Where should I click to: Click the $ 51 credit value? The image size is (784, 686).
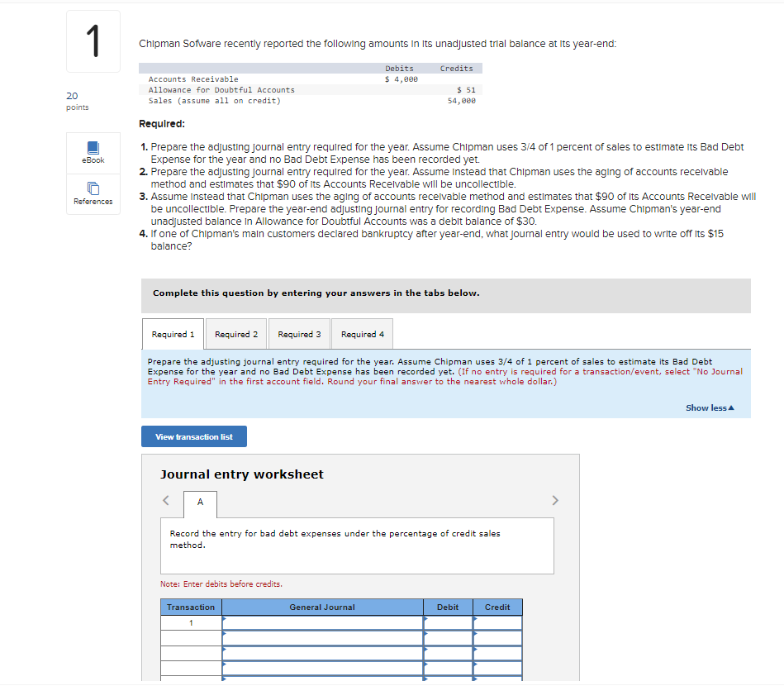point(466,90)
